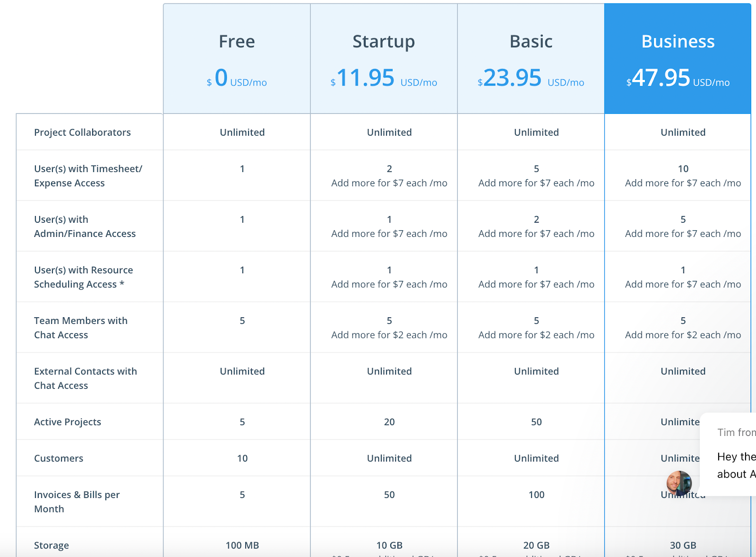This screenshot has height=557, width=756.
Task: Open the Tim chat message popup
Action: pos(728,454)
